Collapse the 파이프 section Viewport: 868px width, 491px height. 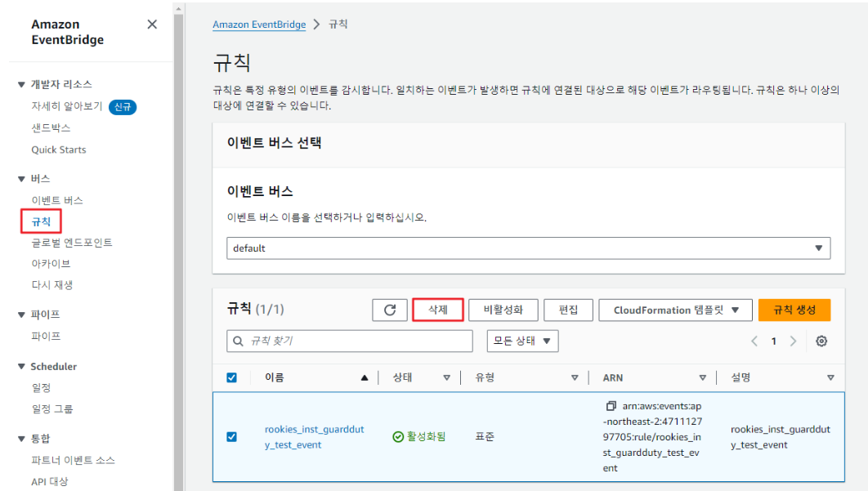click(21, 315)
